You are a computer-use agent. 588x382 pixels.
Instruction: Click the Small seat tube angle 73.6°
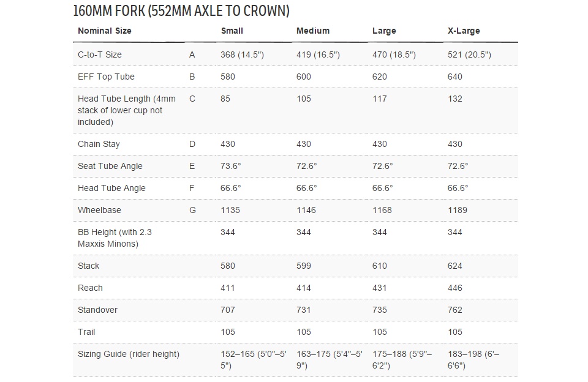point(231,166)
